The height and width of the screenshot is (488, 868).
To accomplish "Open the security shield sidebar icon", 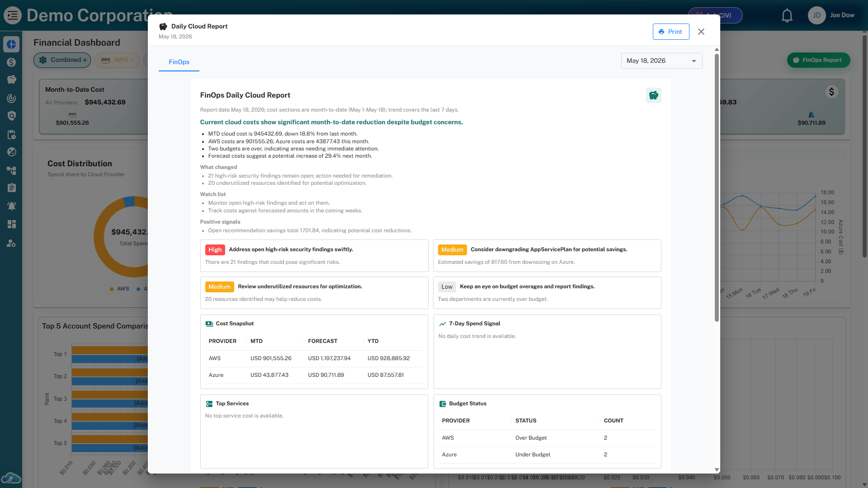I will click(x=12, y=116).
